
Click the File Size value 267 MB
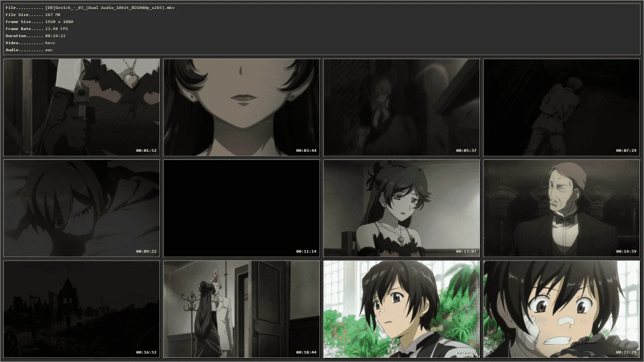(x=53, y=15)
